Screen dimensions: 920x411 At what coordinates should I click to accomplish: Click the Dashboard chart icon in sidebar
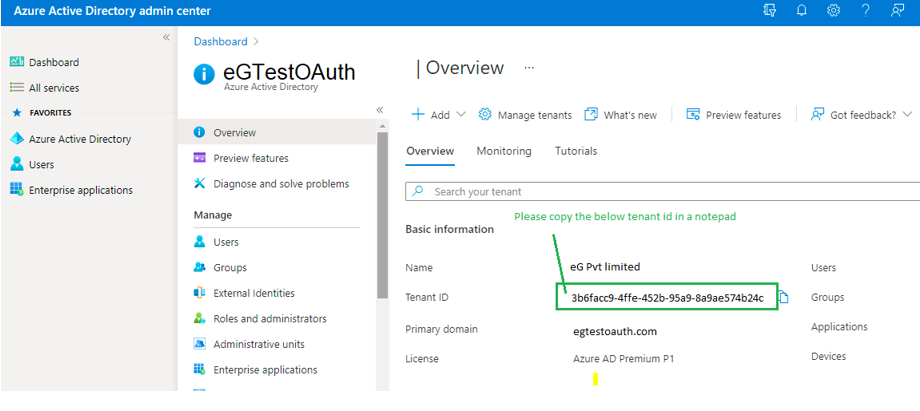17,62
